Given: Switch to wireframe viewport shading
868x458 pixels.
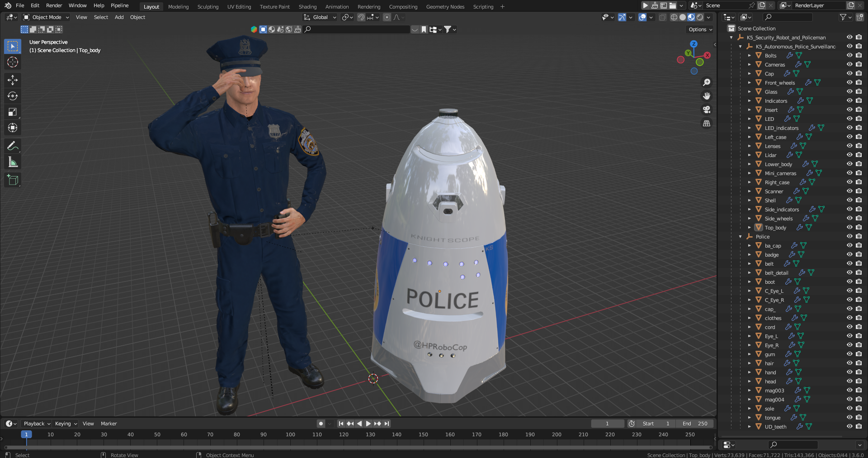Looking at the screenshot, I should pyautogui.click(x=674, y=17).
